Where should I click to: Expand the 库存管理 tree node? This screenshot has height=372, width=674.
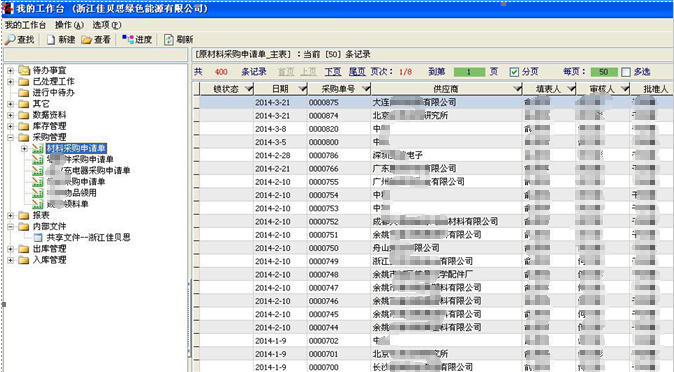pos(11,126)
